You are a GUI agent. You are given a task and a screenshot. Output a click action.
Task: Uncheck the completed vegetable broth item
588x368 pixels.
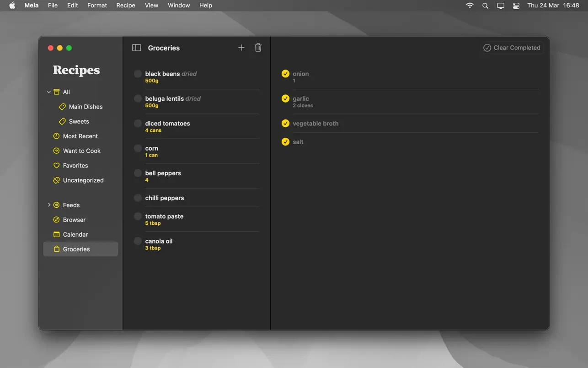point(285,124)
